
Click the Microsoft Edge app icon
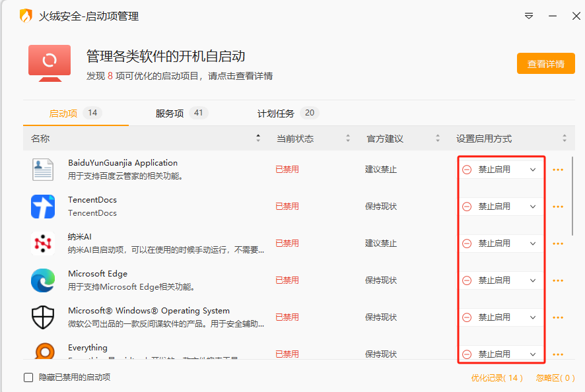click(x=43, y=280)
